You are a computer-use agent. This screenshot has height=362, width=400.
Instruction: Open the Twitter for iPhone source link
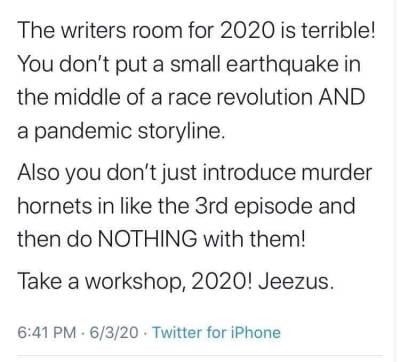click(216, 332)
